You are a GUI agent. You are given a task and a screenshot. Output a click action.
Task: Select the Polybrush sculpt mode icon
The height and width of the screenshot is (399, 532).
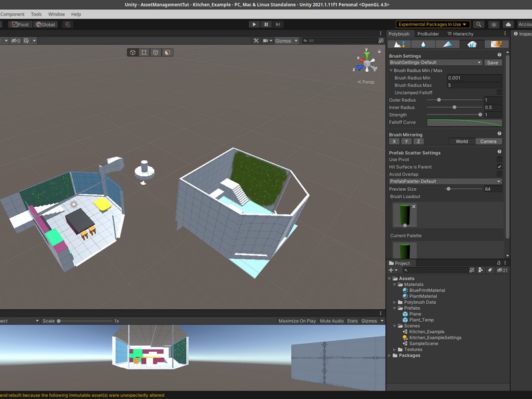pyautogui.click(x=400, y=45)
